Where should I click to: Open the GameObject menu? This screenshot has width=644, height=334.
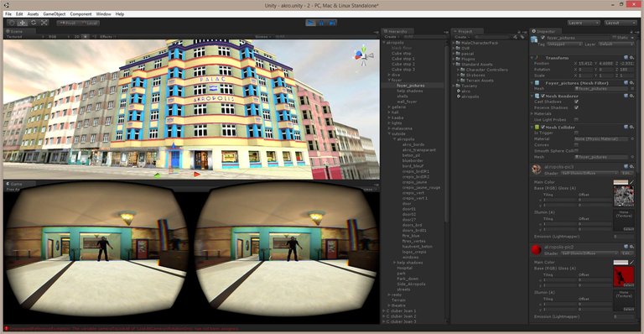pyautogui.click(x=55, y=14)
